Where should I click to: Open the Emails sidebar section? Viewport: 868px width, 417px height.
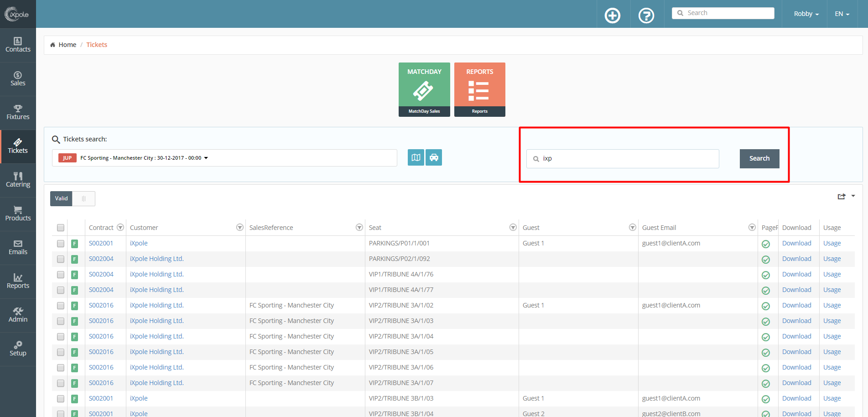click(x=18, y=248)
